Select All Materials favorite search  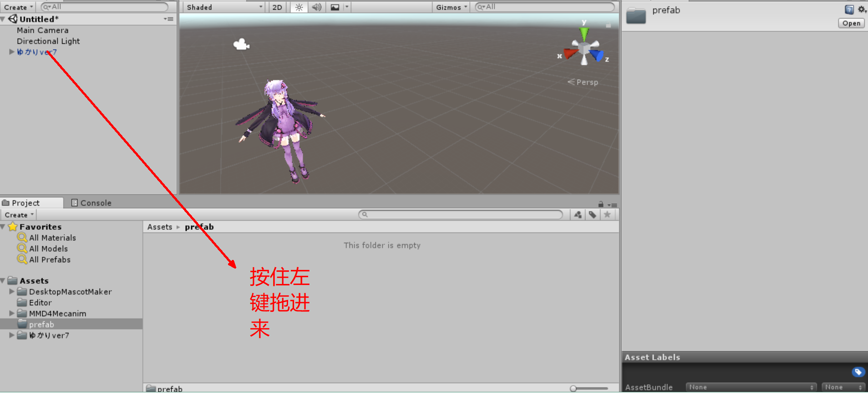click(52, 238)
